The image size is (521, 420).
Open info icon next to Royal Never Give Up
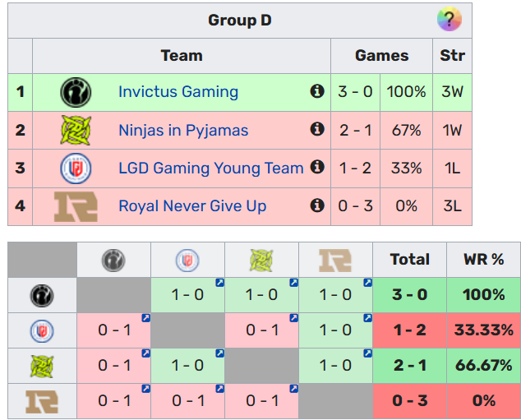pos(317,205)
